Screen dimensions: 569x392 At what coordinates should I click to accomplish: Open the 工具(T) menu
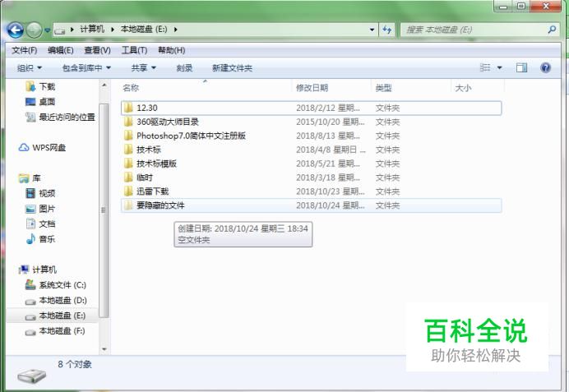pos(134,50)
